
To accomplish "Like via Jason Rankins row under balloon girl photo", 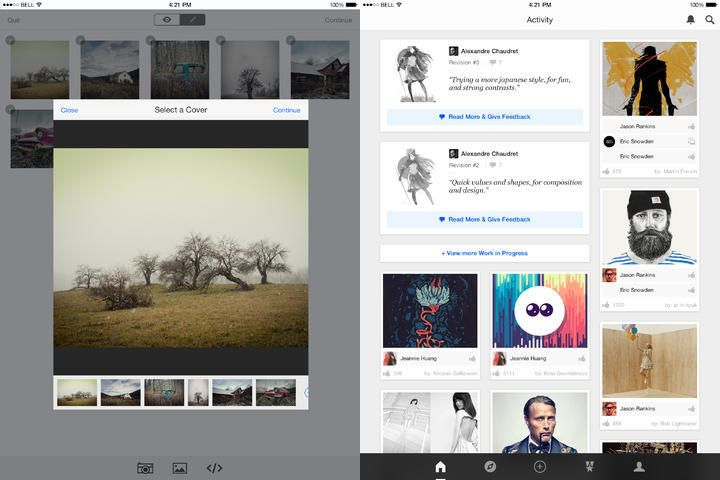I will 691,409.
